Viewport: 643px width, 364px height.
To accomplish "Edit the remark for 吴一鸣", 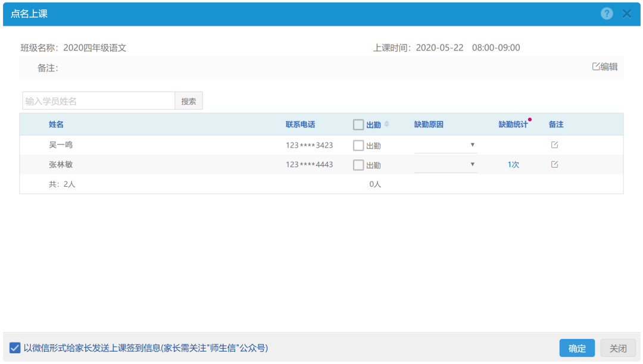I will (554, 145).
